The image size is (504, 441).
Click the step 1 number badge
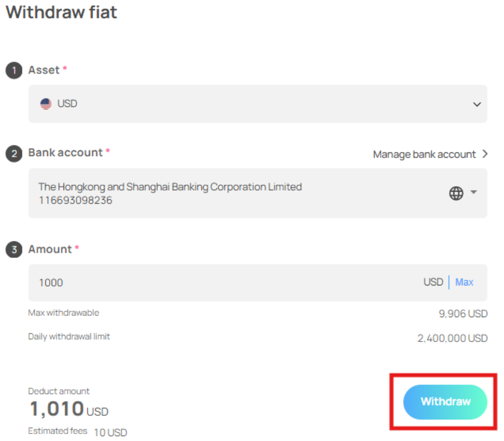pyautogui.click(x=14, y=71)
